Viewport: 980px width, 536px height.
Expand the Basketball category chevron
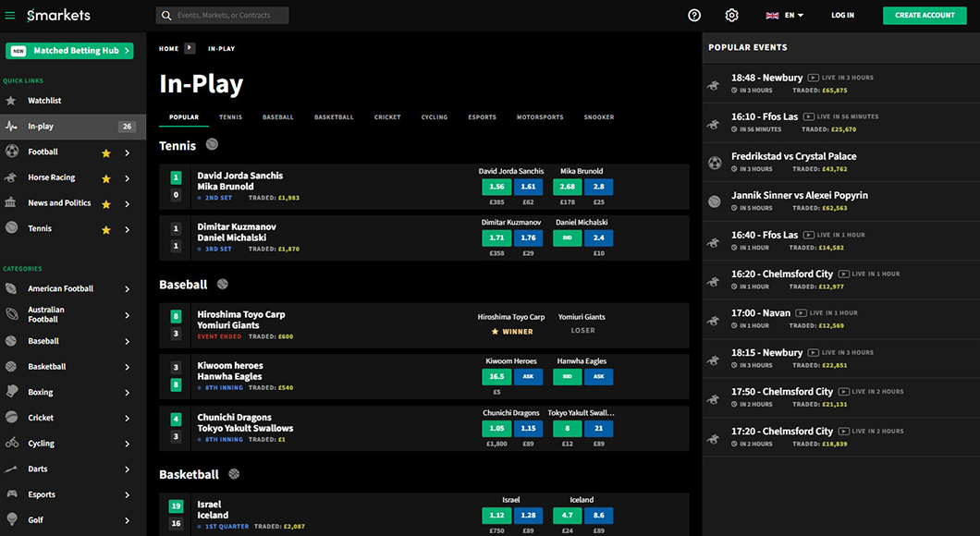coord(128,367)
